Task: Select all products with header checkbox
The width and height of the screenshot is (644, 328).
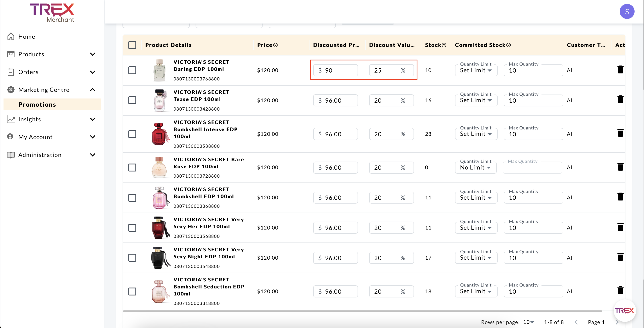Action: coord(132,45)
